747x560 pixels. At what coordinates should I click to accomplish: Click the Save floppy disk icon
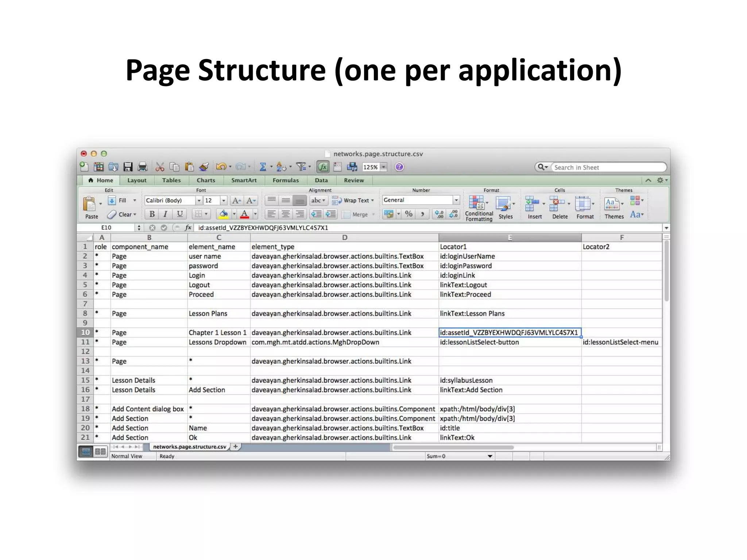pos(128,167)
